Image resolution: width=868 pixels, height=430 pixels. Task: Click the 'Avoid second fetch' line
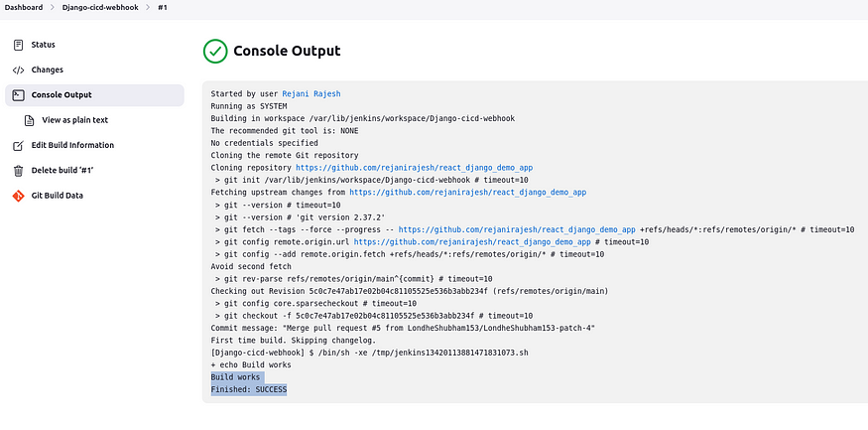point(251,266)
